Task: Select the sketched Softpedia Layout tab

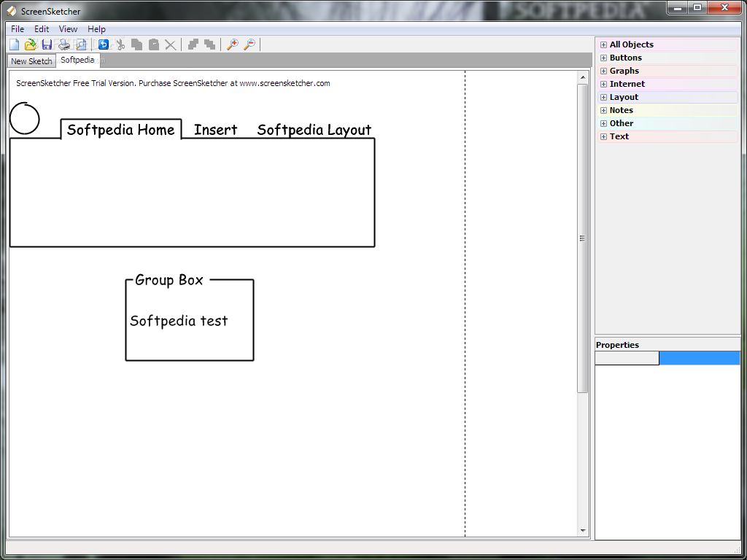Action: [x=314, y=130]
